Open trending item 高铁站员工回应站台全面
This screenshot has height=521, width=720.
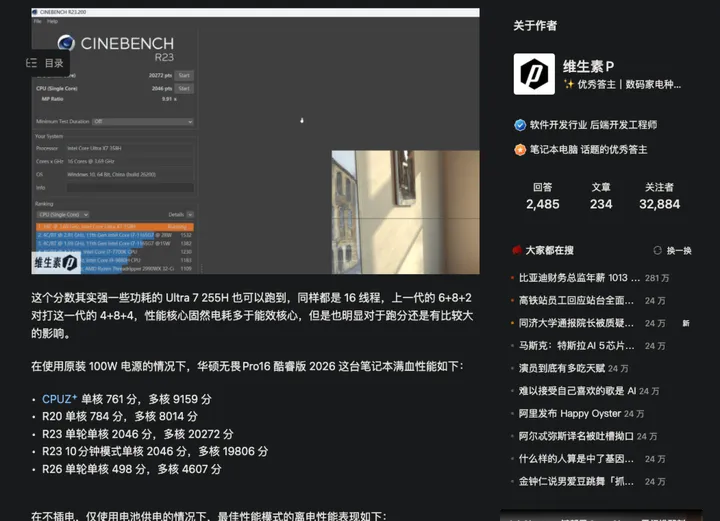click(576, 301)
